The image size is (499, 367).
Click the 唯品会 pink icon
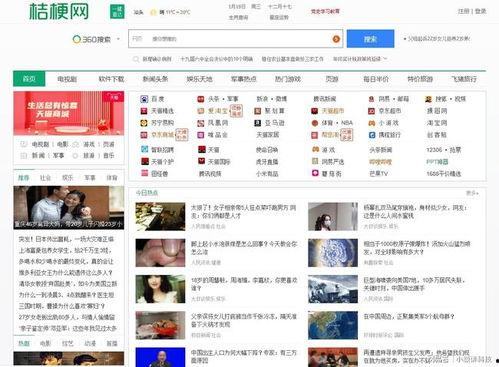[x=201, y=135]
